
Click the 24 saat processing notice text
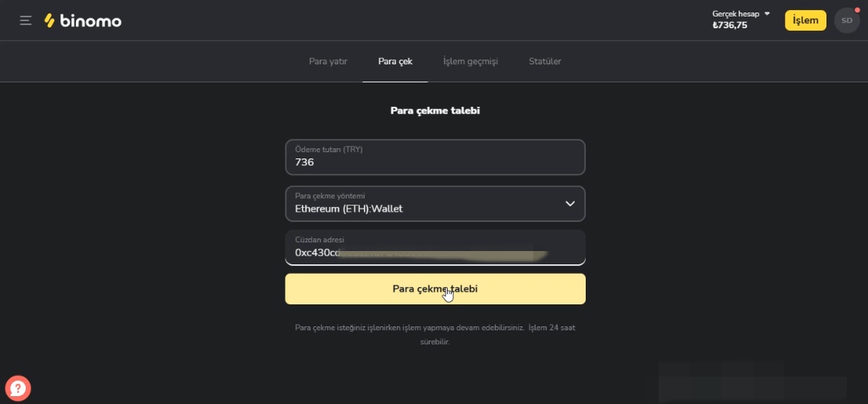(434, 334)
